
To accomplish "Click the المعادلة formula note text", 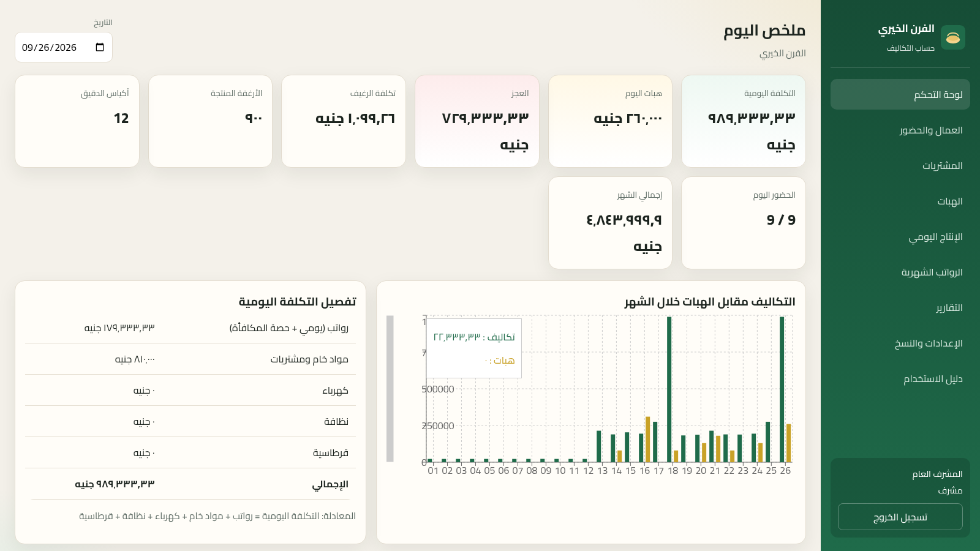I will coord(217,516).
